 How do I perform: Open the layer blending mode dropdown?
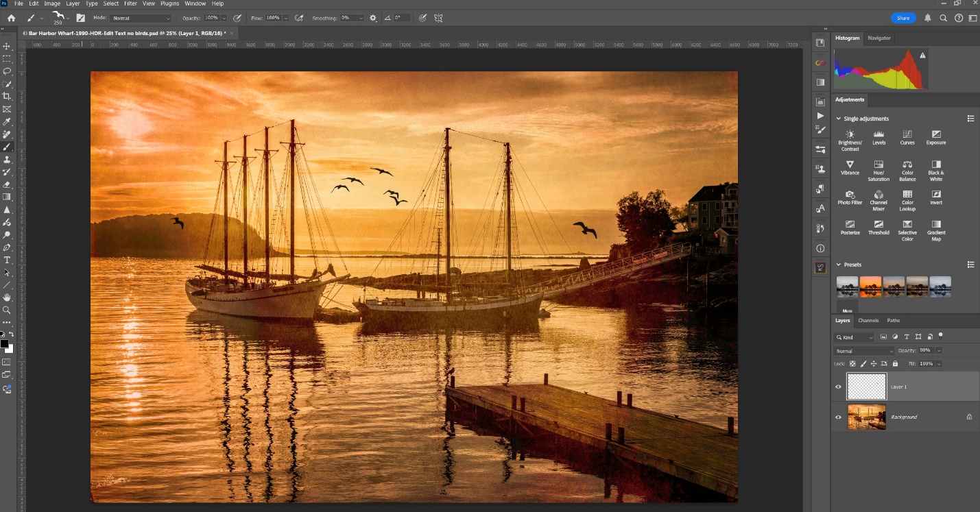864,351
